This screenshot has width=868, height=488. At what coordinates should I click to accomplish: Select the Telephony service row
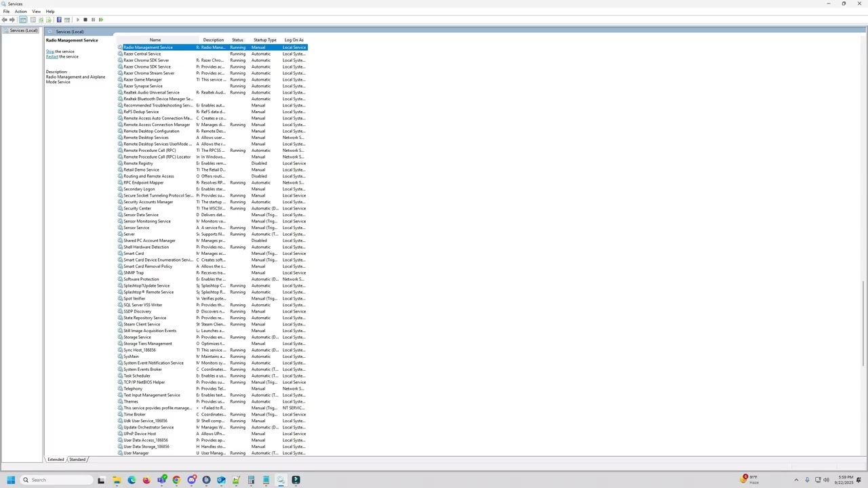(x=212, y=388)
